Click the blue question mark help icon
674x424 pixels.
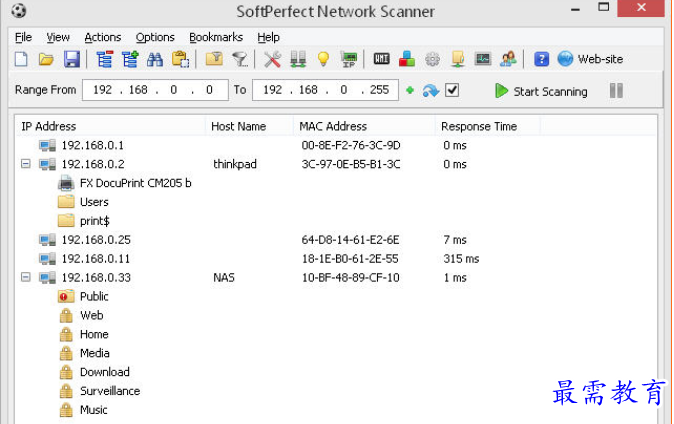(x=541, y=59)
